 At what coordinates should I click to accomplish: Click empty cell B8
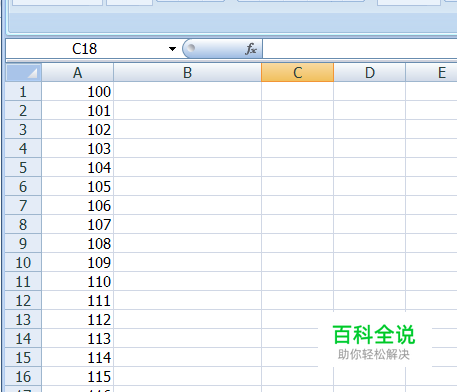coord(187,224)
